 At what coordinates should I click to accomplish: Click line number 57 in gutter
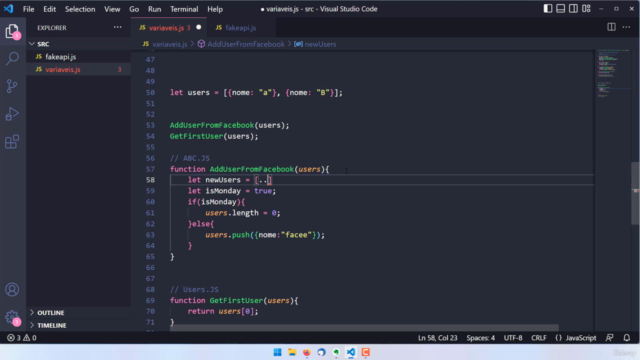pyautogui.click(x=150, y=169)
